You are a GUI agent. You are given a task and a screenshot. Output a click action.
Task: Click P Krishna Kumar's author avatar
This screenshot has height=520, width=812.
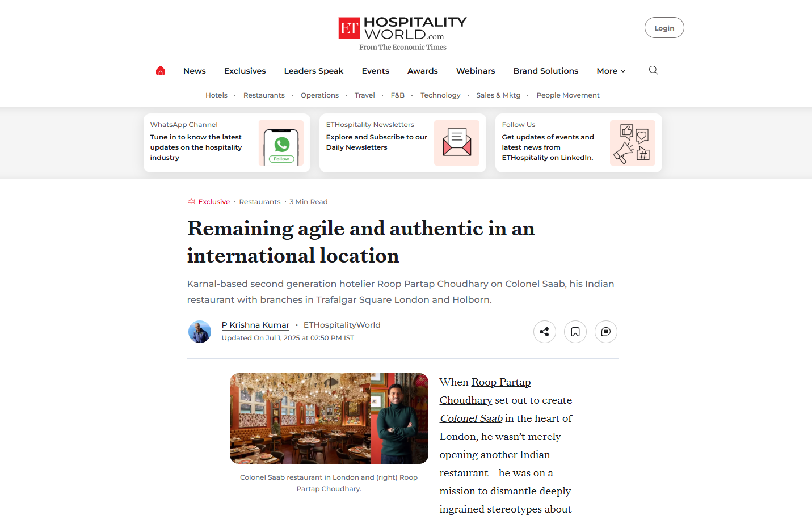point(200,332)
